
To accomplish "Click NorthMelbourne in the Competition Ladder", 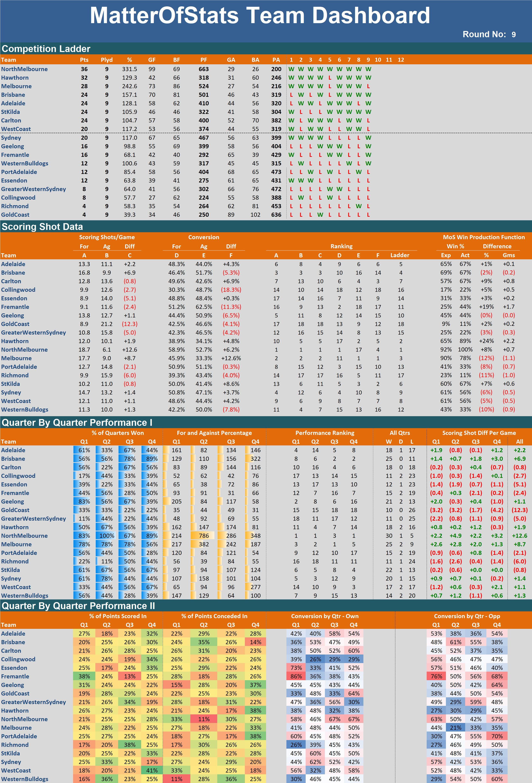I will pos(24,69).
